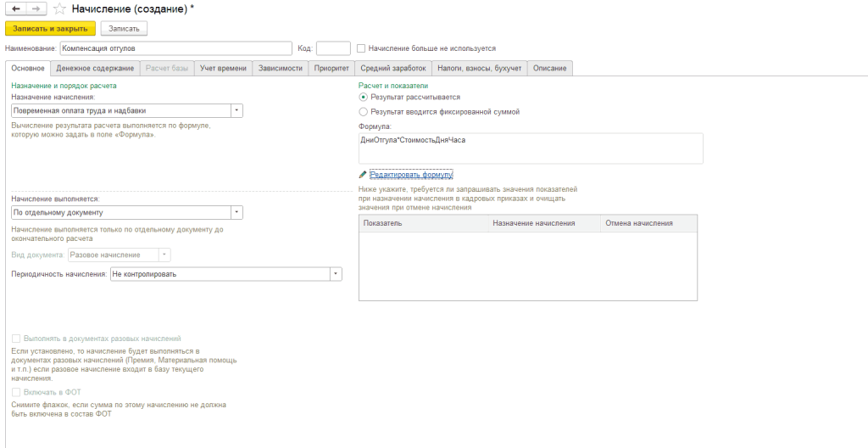Enable 'Начисление больше не используется' checkbox
Screen dimensions: 868x448
(x=361, y=48)
